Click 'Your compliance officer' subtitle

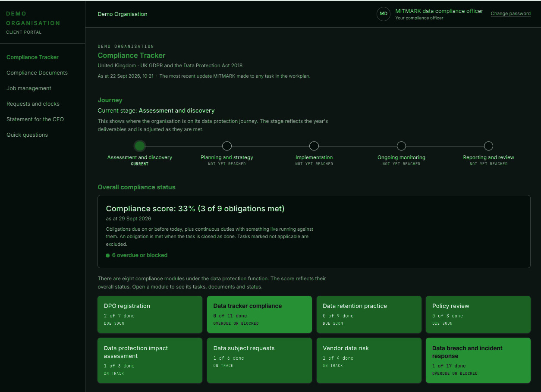(419, 18)
